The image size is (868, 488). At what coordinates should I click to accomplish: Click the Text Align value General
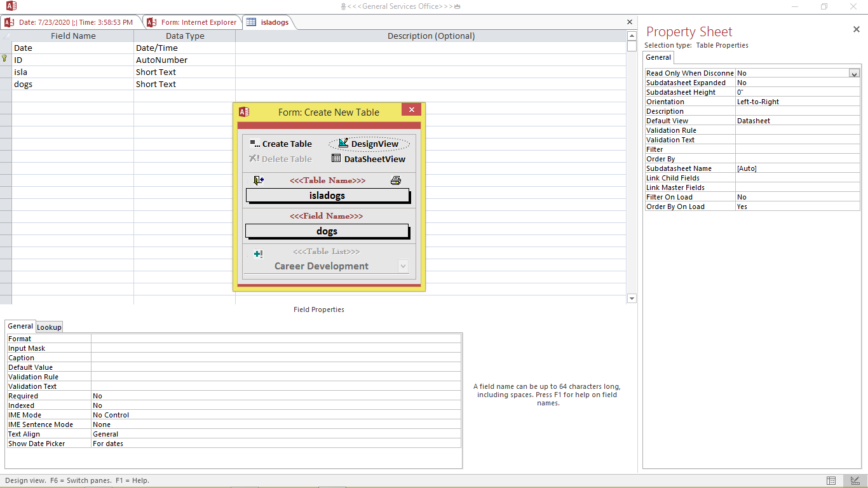tap(276, 434)
